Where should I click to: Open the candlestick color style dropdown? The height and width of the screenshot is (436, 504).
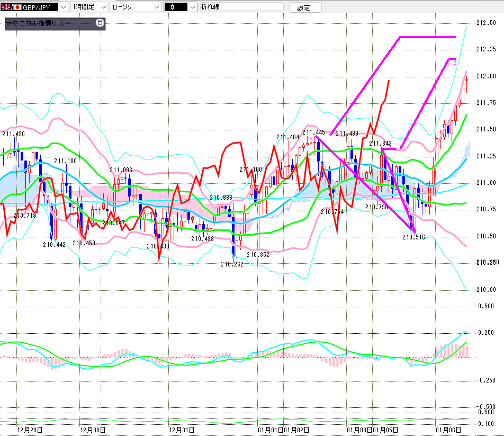point(192,7)
